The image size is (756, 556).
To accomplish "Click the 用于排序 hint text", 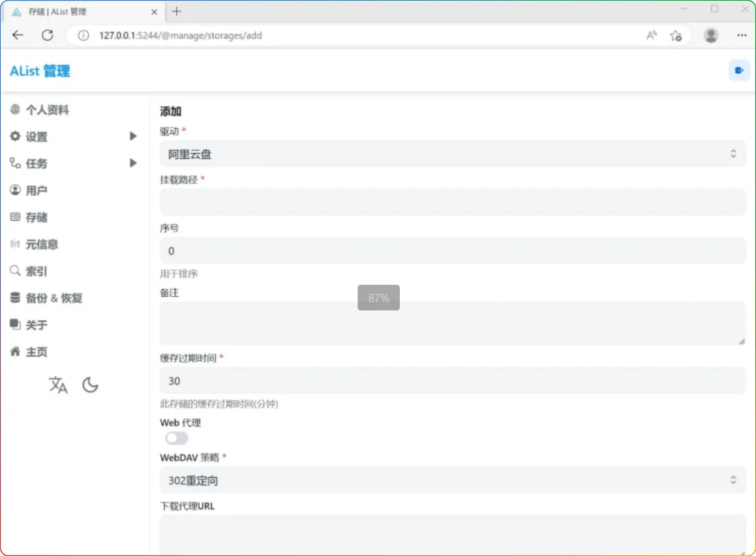I will coord(179,274).
